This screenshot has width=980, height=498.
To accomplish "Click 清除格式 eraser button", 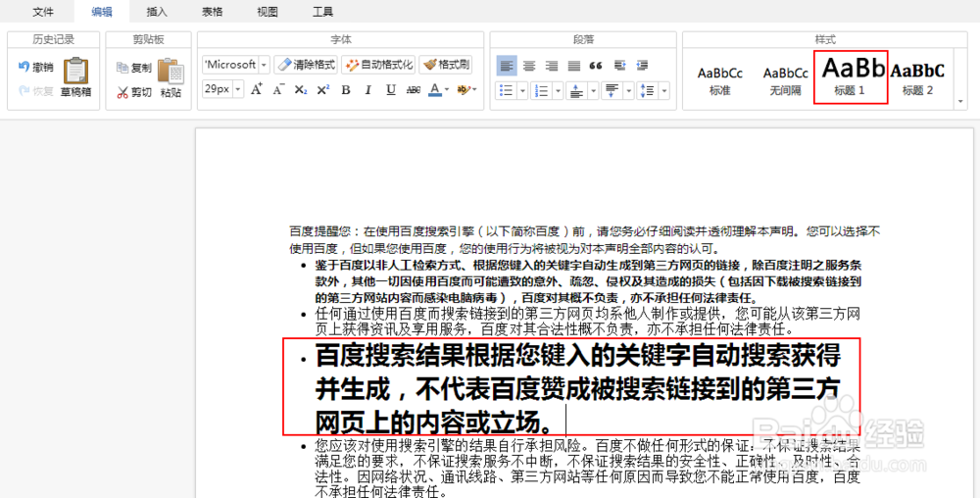I will click(306, 65).
